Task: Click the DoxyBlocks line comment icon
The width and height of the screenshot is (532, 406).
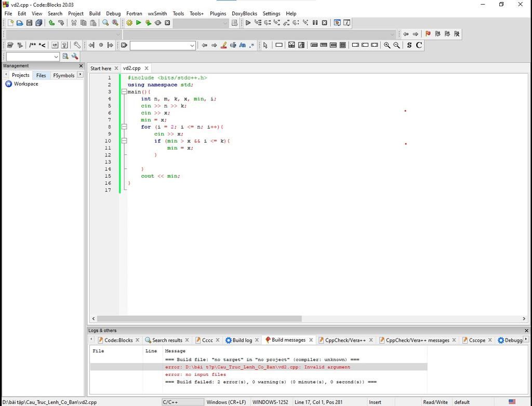Action: [x=42, y=45]
